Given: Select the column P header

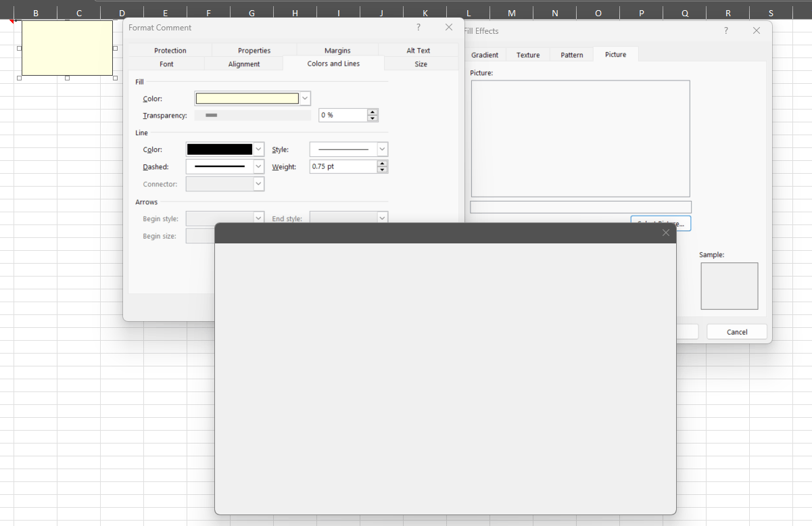Looking at the screenshot, I should coord(641,13).
